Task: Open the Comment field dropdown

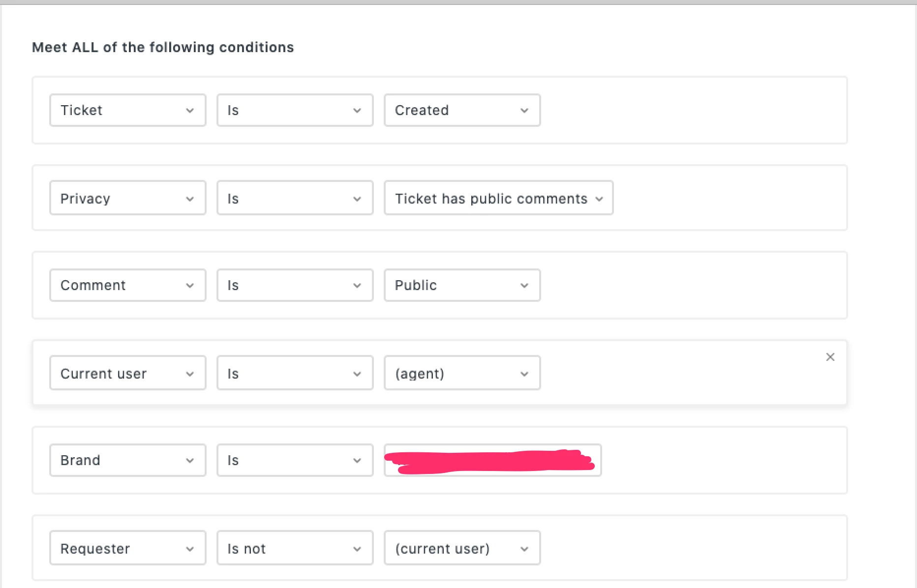Action: point(127,285)
